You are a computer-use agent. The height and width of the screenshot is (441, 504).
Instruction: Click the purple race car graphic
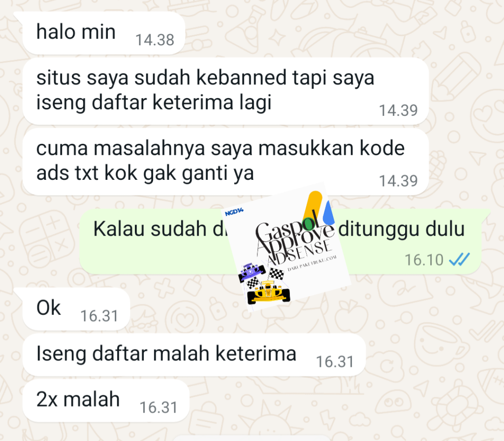point(252,272)
